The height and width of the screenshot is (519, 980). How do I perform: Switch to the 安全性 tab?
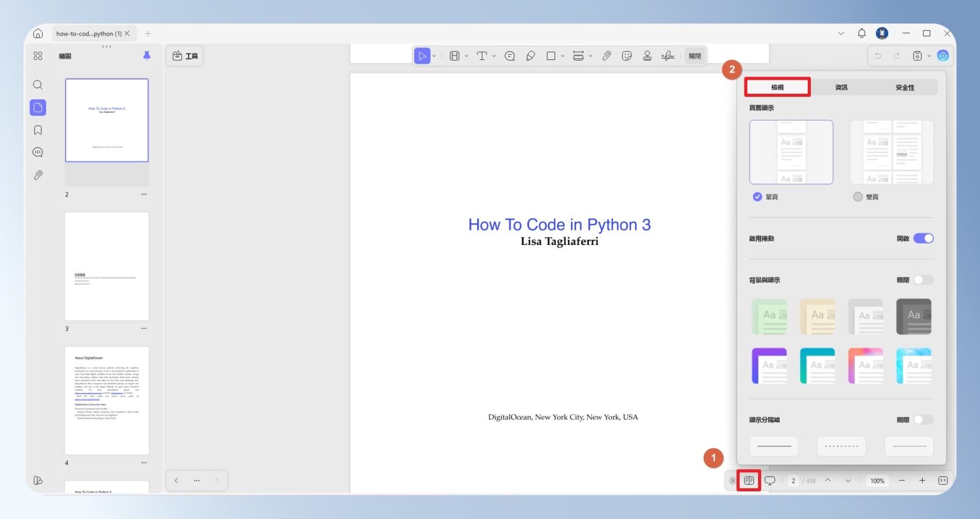(x=905, y=87)
